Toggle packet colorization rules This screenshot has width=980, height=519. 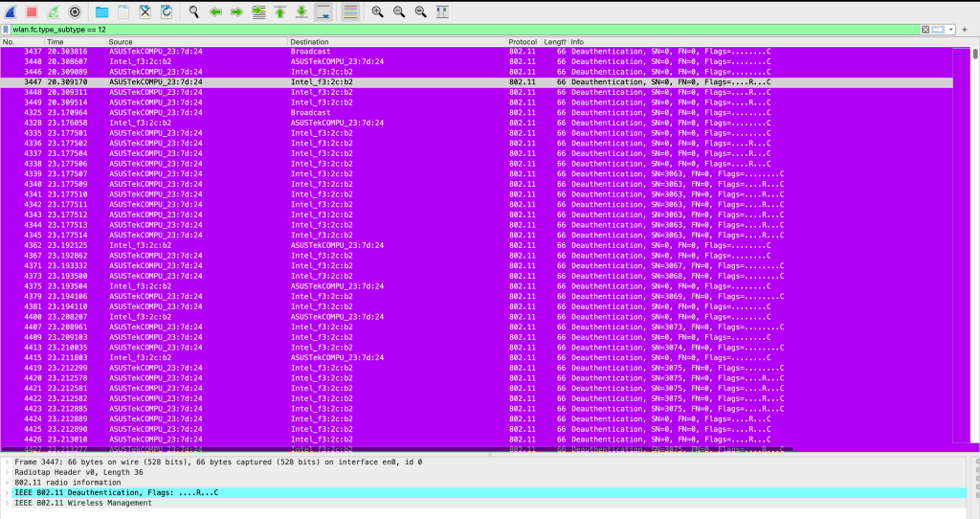point(350,12)
